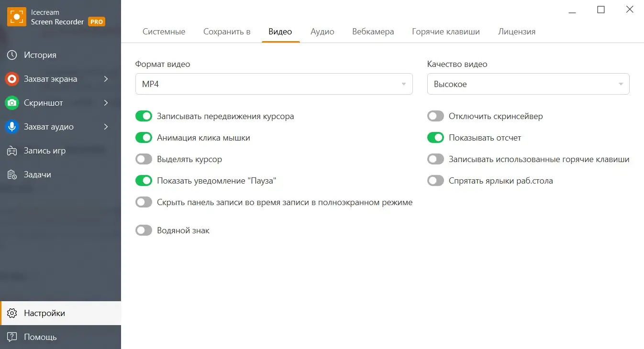Switch to the Аудио tab
The width and height of the screenshot is (644, 349).
click(322, 32)
